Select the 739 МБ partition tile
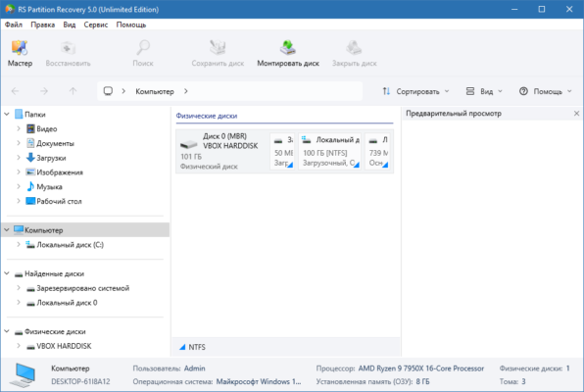The height and width of the screenshot is (392, 584). click(377, 151)
